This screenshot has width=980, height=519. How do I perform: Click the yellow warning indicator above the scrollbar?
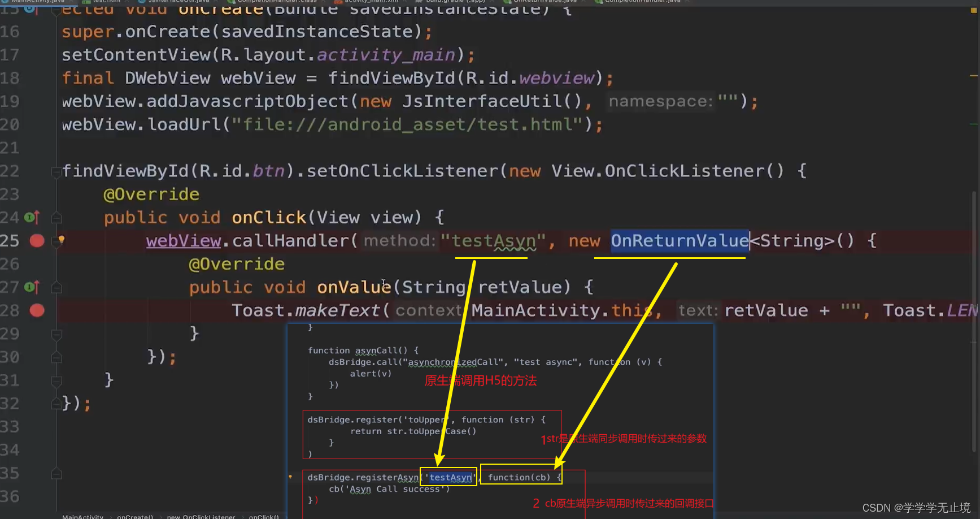pos(974,11)
